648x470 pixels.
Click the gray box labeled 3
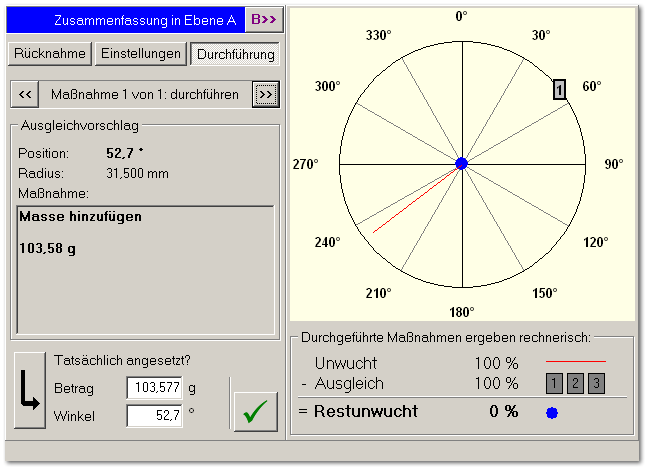pyautogui.click(x=596, y=383)
